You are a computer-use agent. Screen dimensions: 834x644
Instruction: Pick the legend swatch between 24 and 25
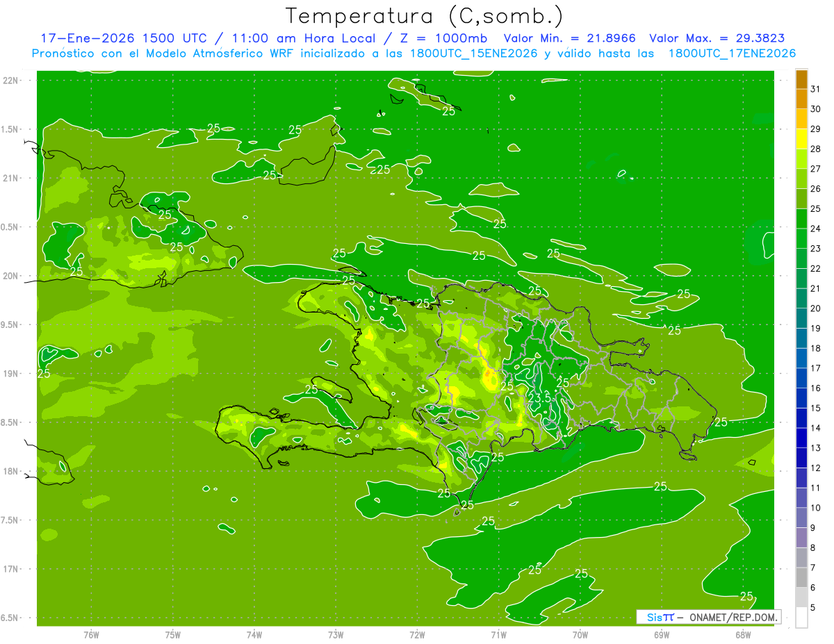pos(801,219)
